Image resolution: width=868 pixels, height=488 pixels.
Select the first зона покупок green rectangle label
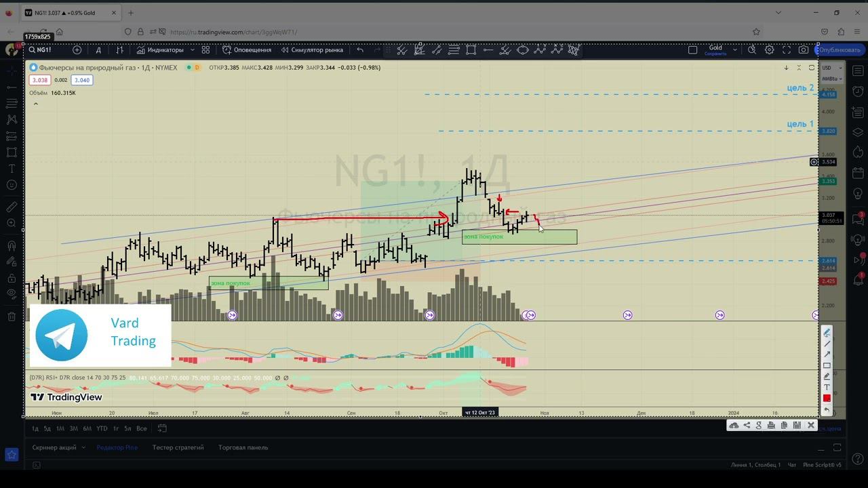click(231, 283)
